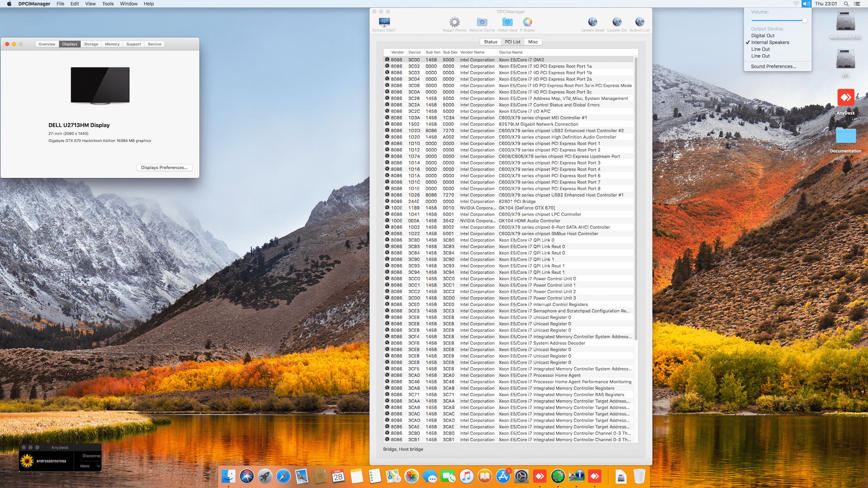Open Messages from the Dock
This screenshot has width=868, height=488.
[x=430, y=476]
